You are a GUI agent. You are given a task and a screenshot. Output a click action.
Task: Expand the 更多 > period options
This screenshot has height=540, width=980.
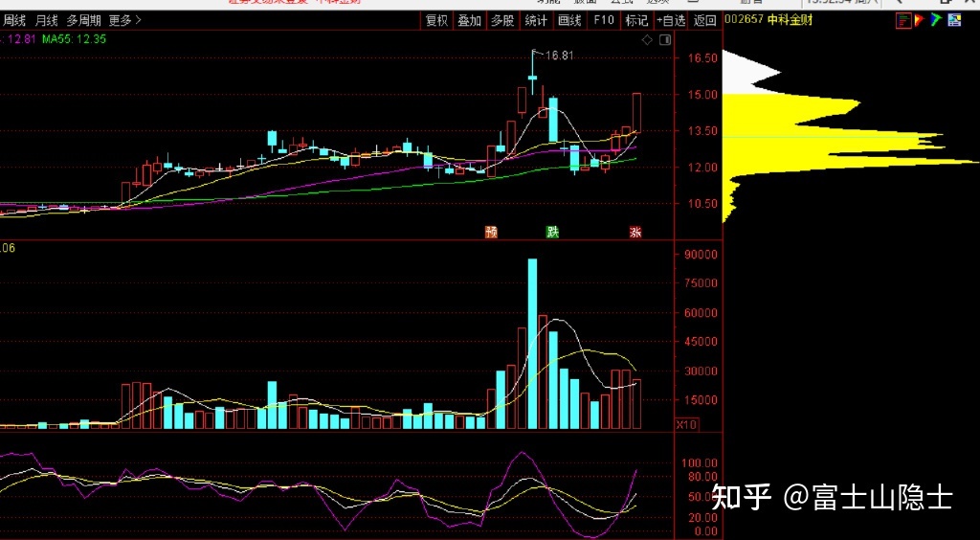125,21
